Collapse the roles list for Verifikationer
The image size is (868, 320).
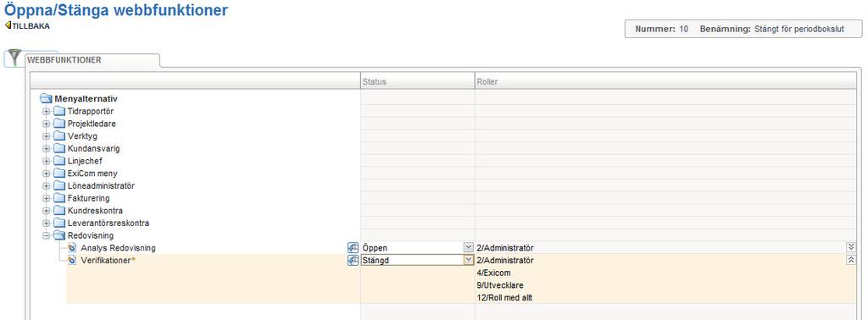(x=851, y=260)
